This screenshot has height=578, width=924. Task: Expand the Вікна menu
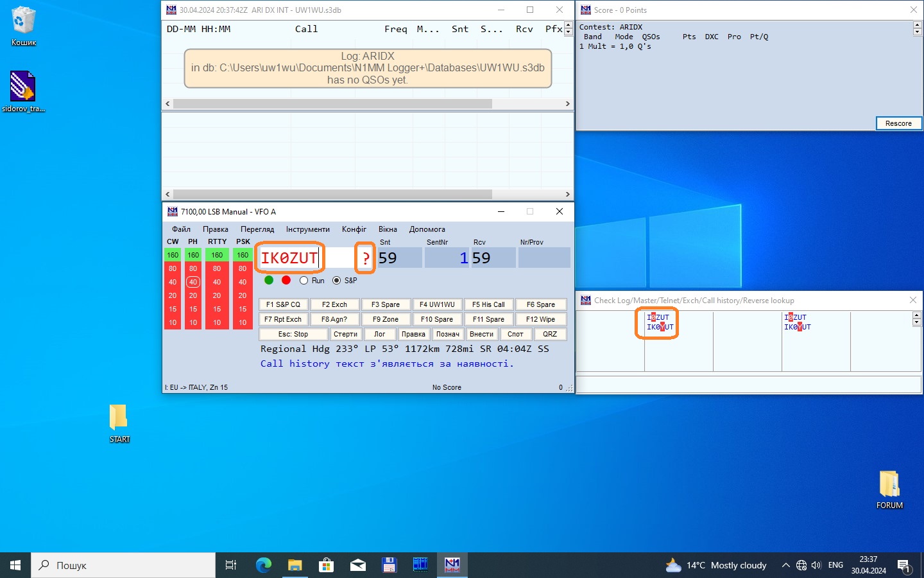388,229
